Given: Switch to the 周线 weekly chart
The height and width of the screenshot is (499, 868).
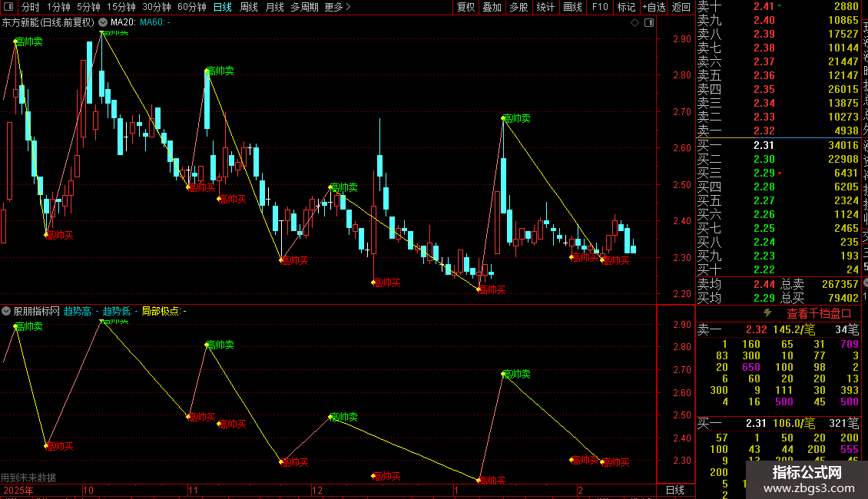Looking at the screenshot, I should 249,7.
